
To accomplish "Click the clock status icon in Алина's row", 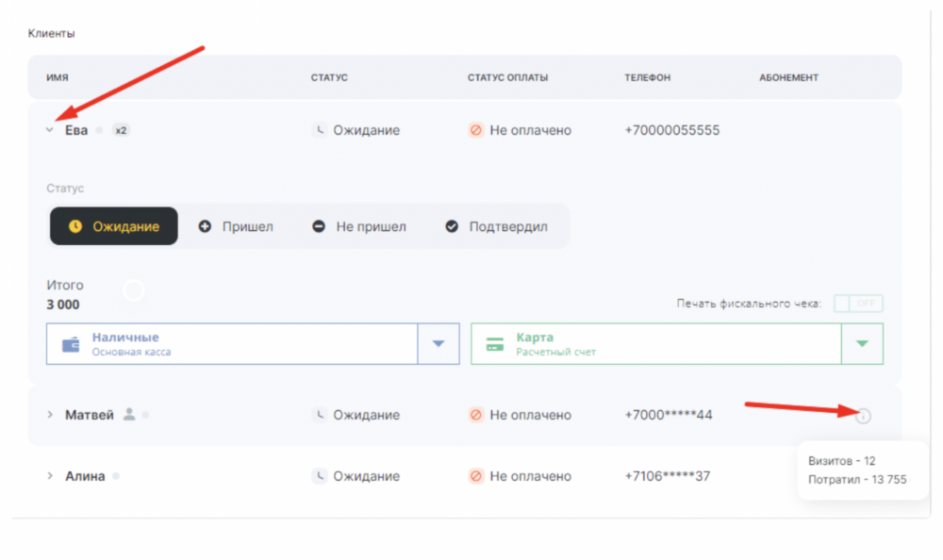I will (x=320, y=476).
